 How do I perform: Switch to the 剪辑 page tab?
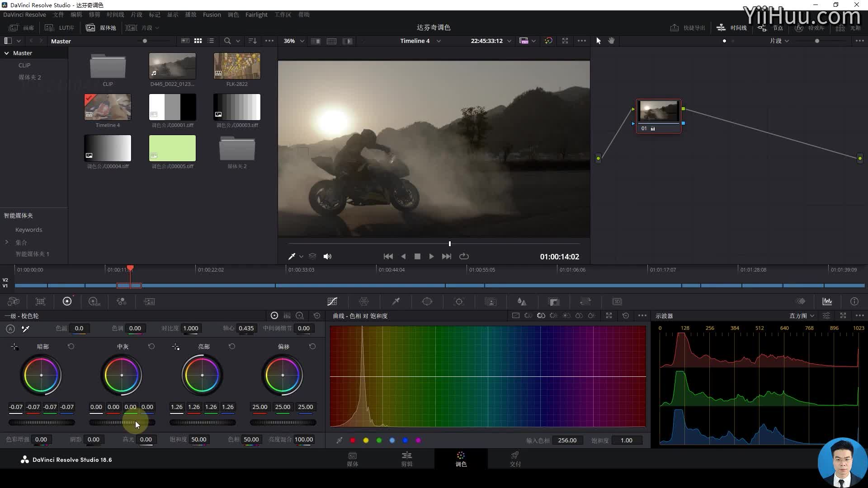(x=407, y=459)
